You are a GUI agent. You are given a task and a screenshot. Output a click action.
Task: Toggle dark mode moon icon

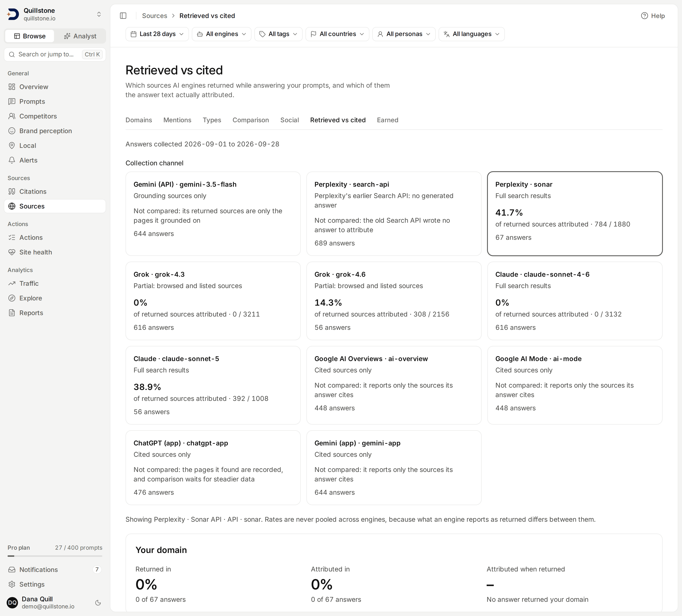tap(98, 602)
